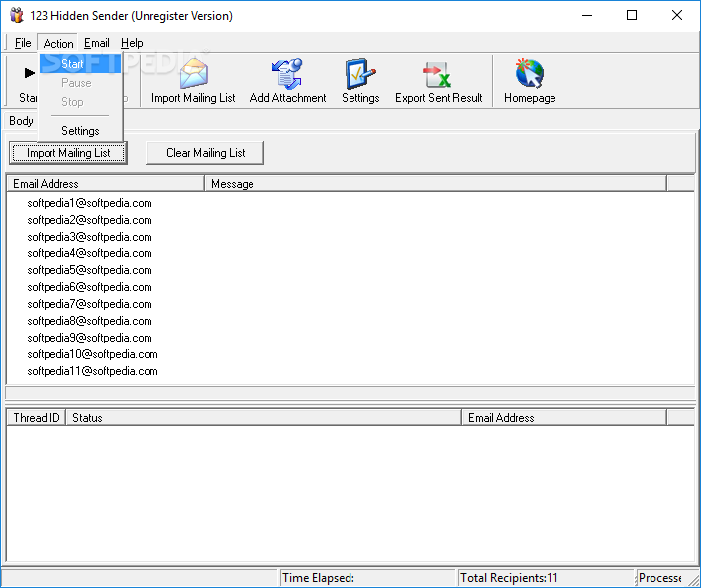Image resolution: width=701 pixels, height=588 pixels.
Task: Click the Import Mailing List envelope icon
Action: [194, 73]
